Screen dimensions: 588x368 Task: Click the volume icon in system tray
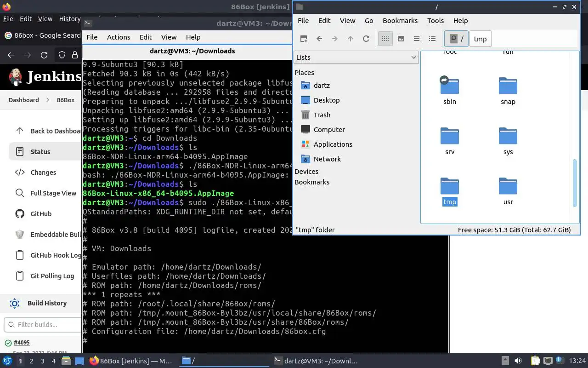pyautogui.click(x=518, y=361)
